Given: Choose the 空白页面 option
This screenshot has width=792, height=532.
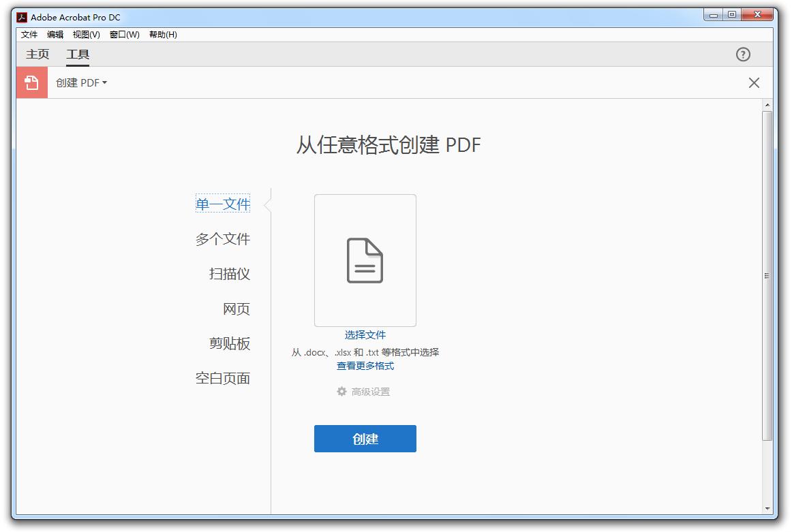Looking at the screenshot, I should [x=223, y=378].
